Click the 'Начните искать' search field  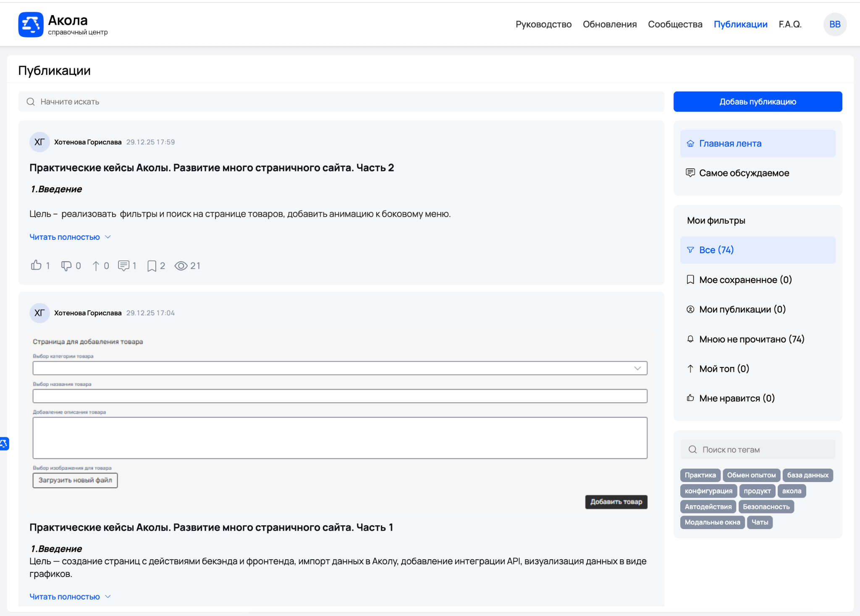341,102
